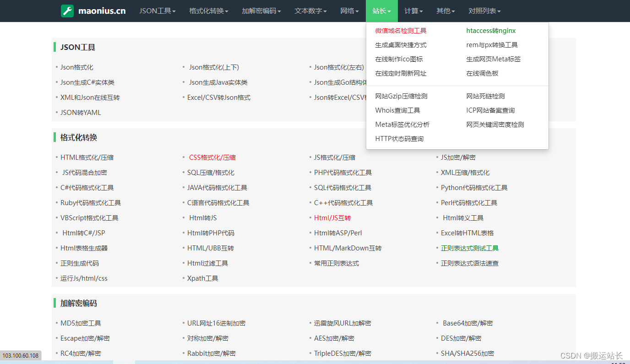Open SHA/SHA256加密 link
This screenshot has height=364, width=630.
pos(467,353)
